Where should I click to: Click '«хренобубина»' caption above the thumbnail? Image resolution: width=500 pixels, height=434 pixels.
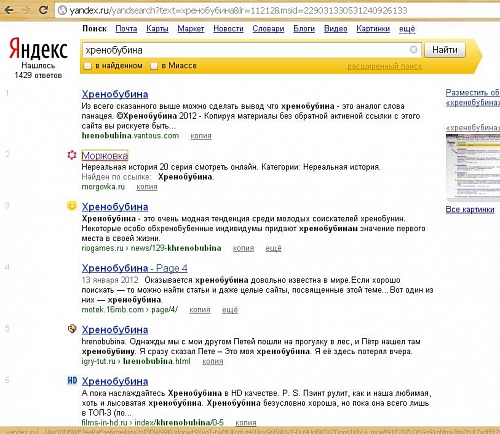(473, 128)
